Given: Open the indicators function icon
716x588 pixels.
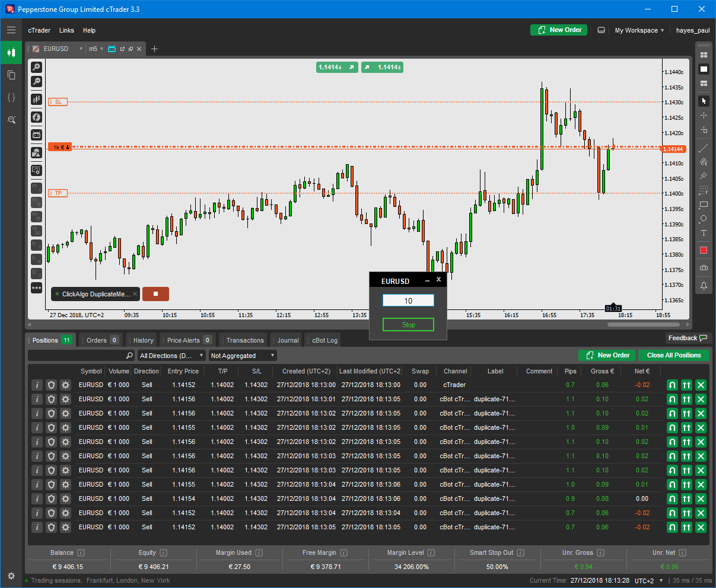Looking at the screenshot, I should coord(36,117).
